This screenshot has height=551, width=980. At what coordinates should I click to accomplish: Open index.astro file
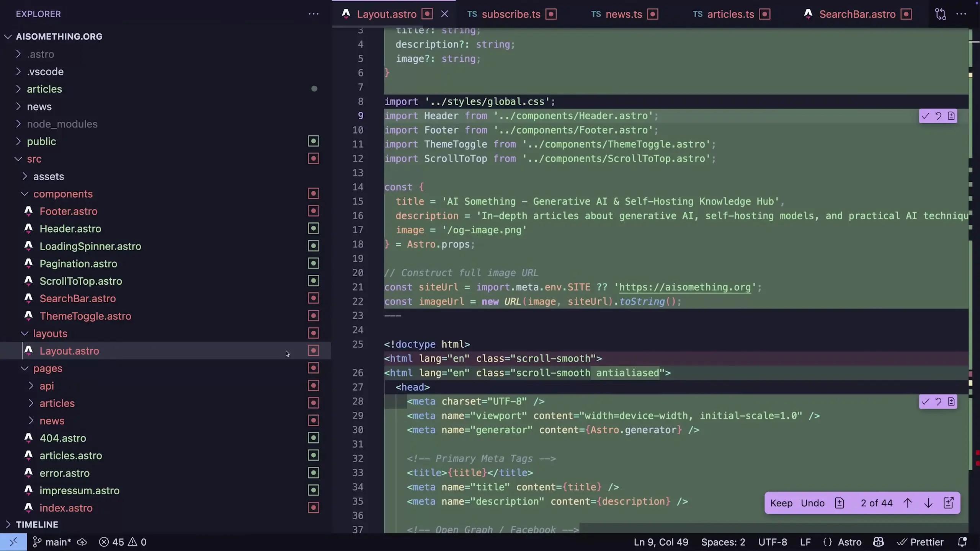point(165,508)
